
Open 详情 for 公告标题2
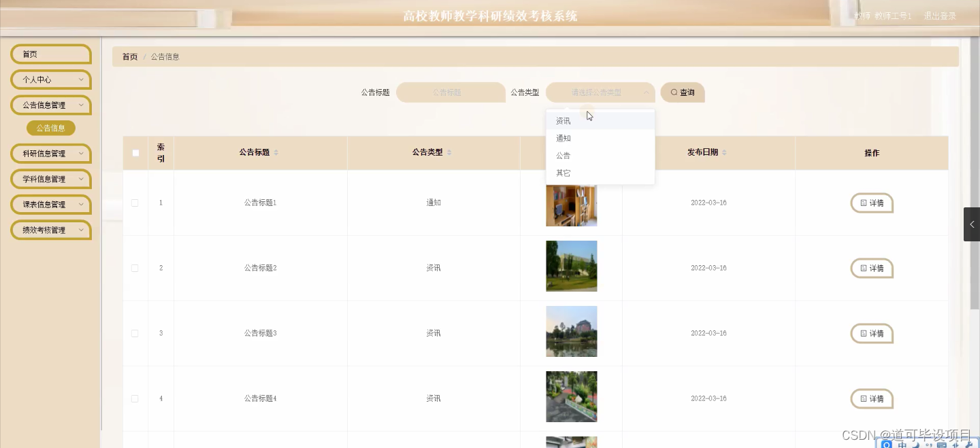[872, 269]
